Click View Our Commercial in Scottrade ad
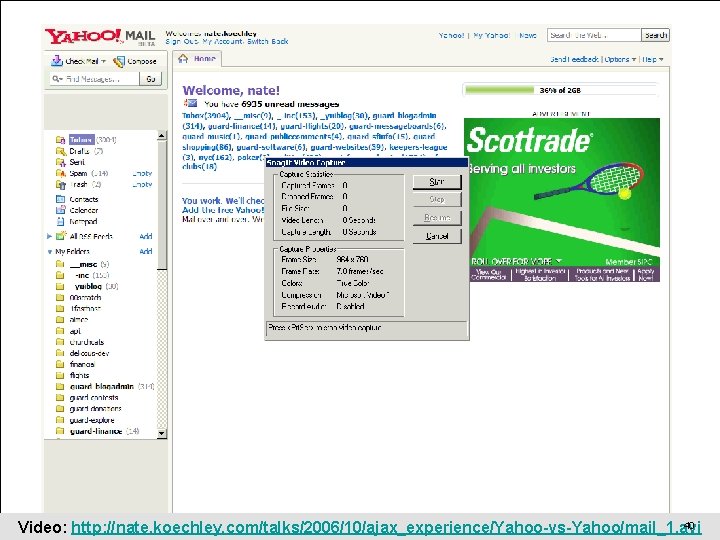720x540 pixels. pos(489,274)
